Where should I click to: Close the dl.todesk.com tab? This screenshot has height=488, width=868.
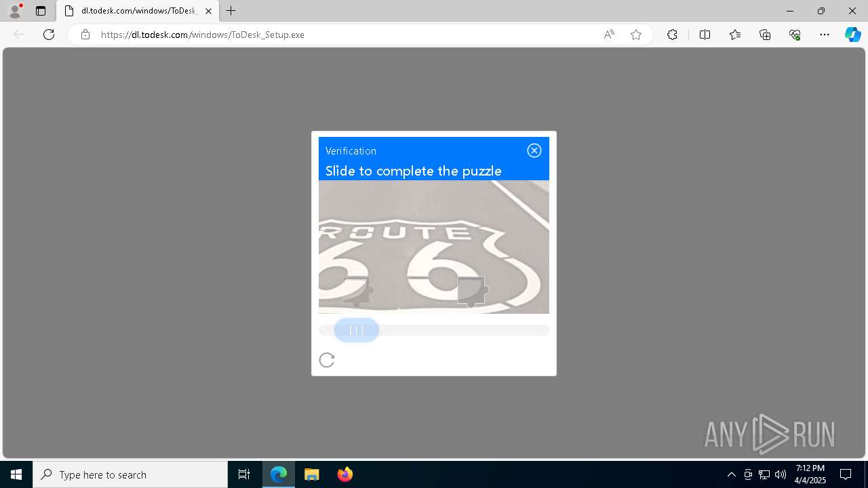208,11
